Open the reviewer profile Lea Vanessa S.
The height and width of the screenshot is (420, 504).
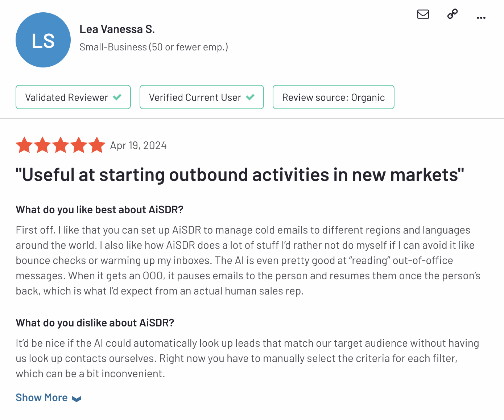(x=117, y=29)
